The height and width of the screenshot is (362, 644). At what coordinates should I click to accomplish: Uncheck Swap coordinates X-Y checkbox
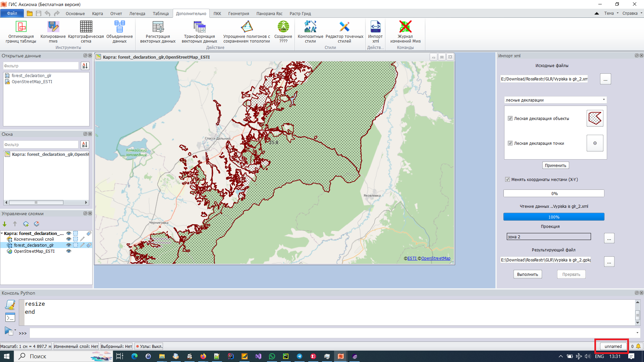click(x=507, y=179)
